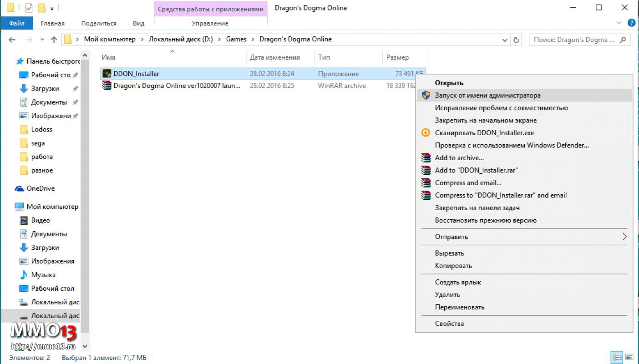Screen dimensions: 639x364
Task: Open the разное folder in sidebar
Action: coord(42,170)
